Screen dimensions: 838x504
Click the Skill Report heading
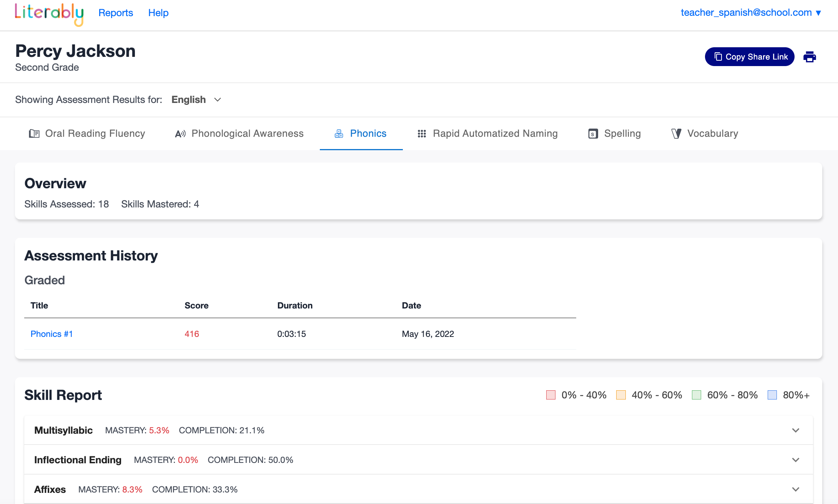pos(63,395)
